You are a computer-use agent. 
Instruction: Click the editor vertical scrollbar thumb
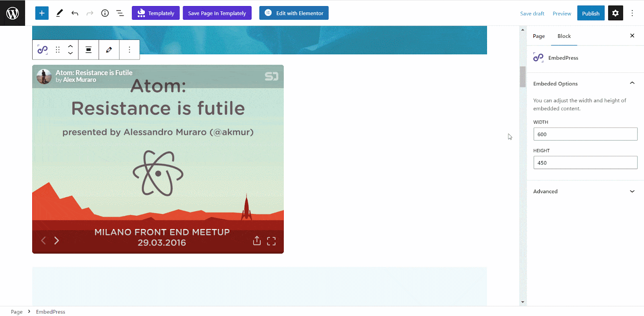pos(522,76)
